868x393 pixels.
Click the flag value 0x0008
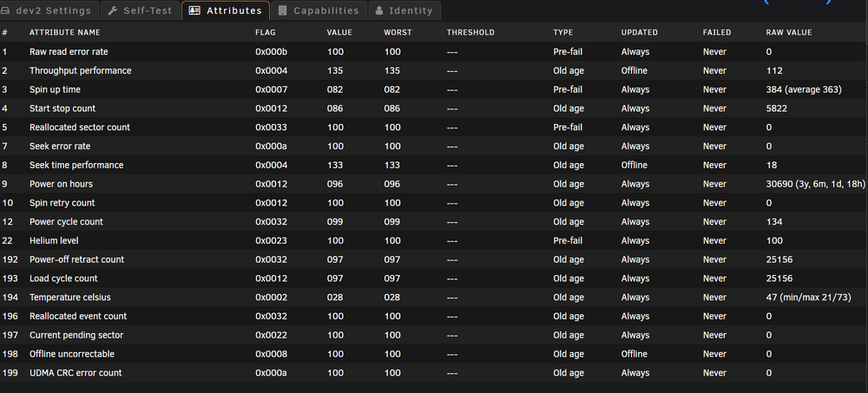pyautogui.click(x=271, y=354)
